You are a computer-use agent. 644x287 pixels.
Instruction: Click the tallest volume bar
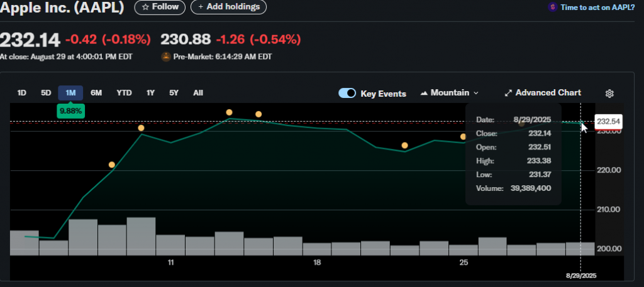pos(141,237)
